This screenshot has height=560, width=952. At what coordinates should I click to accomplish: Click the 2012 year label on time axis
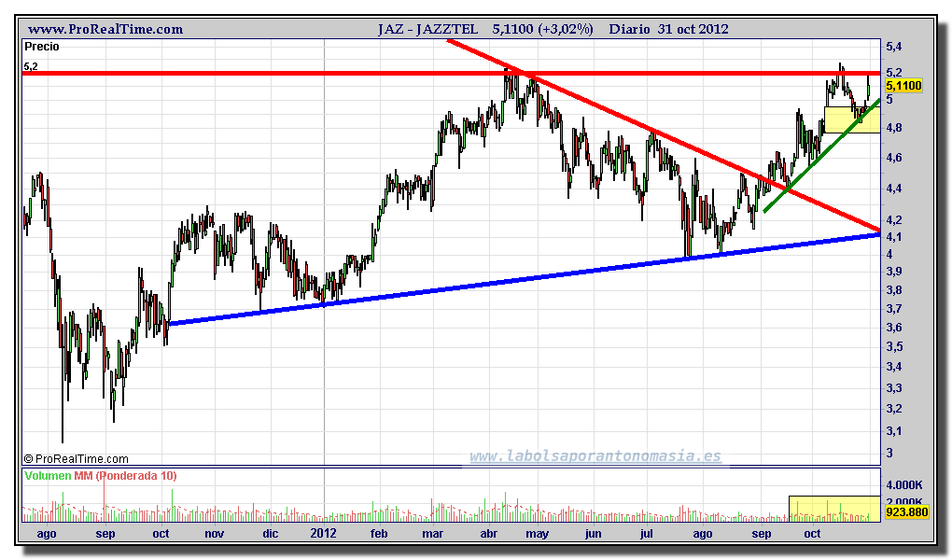323,534
